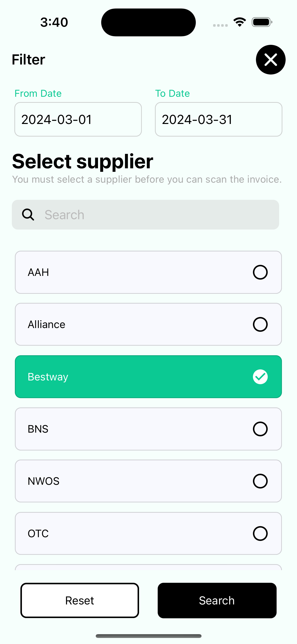Viewport: 297px width, 644px height.
Task: Open the From Date picker field
Action: (x=78, y=119)
